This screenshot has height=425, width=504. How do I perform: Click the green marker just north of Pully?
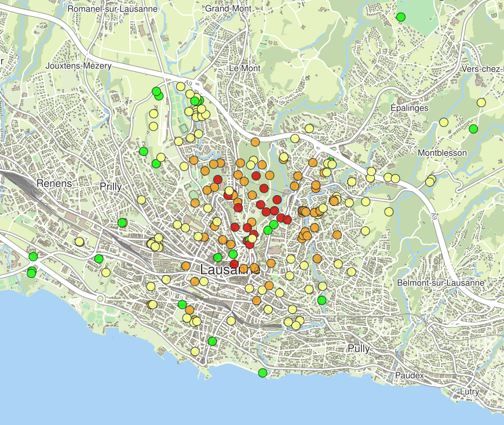[322, 300]
